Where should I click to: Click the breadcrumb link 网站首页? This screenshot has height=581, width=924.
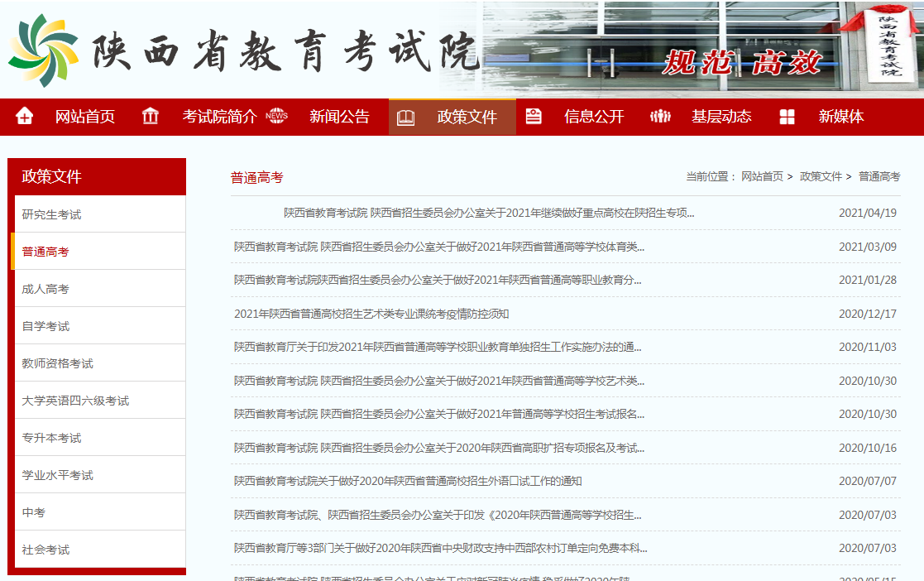(762, 176)
